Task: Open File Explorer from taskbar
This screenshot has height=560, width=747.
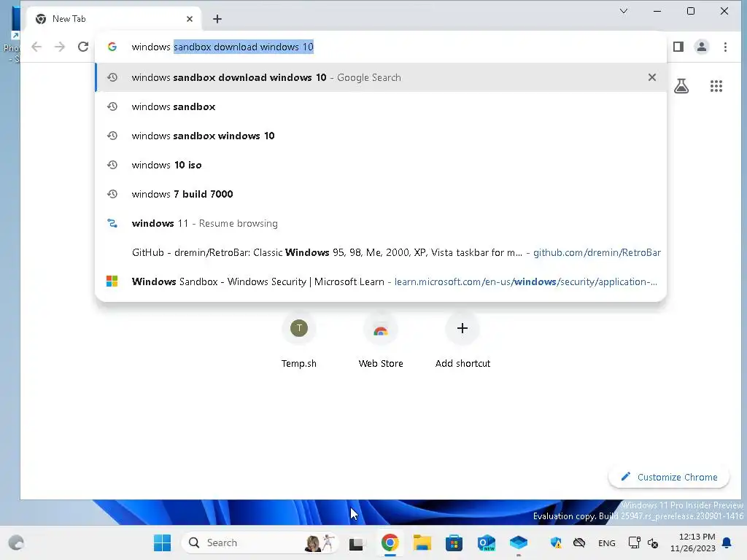Action: [422, 542]
